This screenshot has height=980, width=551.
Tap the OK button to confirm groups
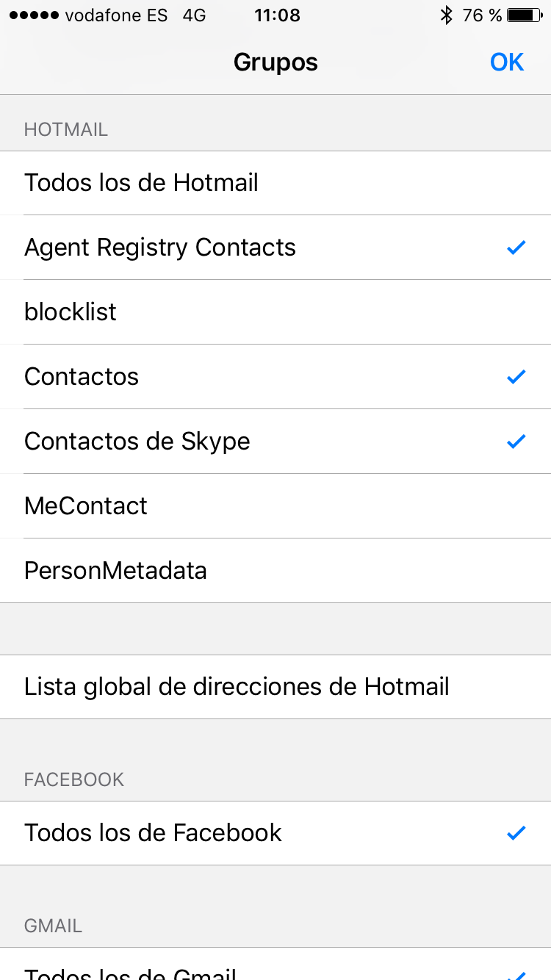(507, 62)
